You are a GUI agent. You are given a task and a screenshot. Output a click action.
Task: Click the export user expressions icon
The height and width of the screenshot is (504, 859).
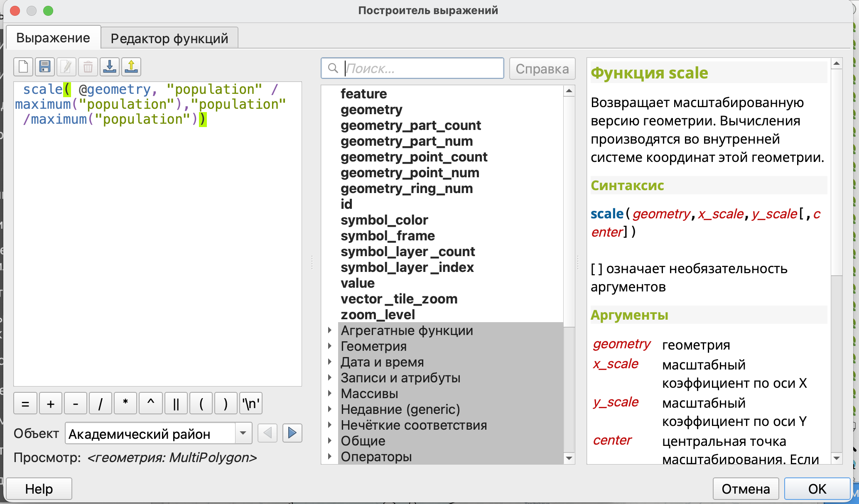131,67
